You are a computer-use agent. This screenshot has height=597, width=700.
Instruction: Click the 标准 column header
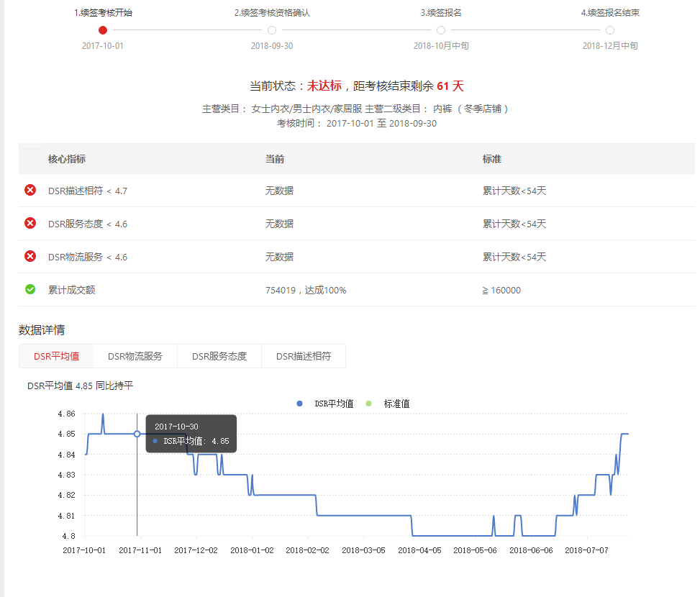(x=492, y=159)
